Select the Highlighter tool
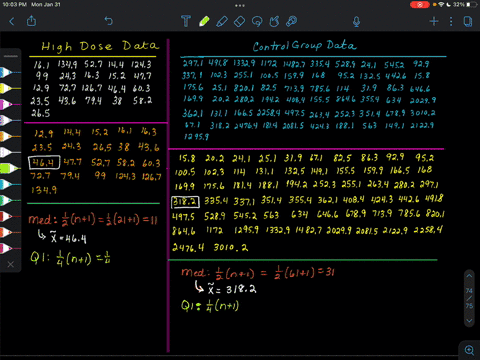Viewport: 480px width, 360px height. (x=222, y=21)
